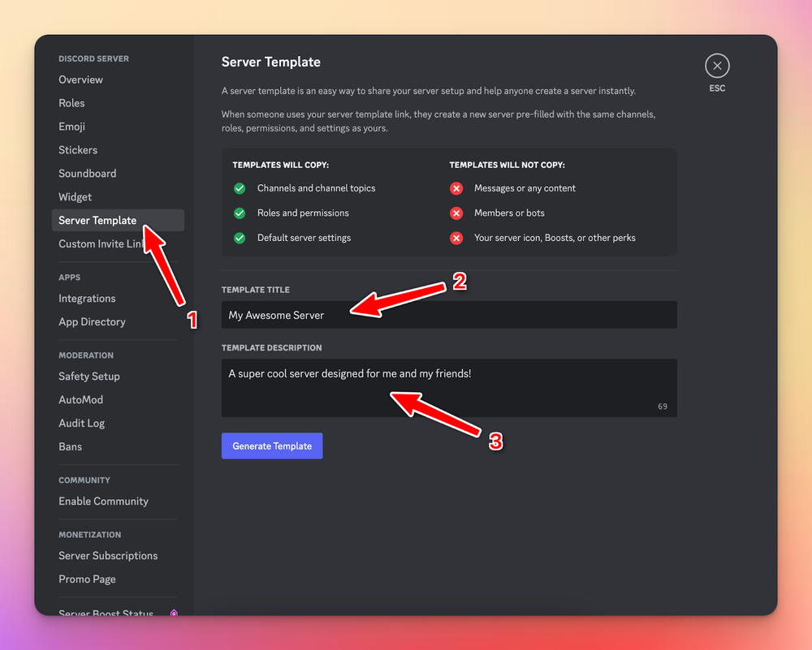
Task: Click green checkmark beside Channels and channel topics
Action: point(240,188)
